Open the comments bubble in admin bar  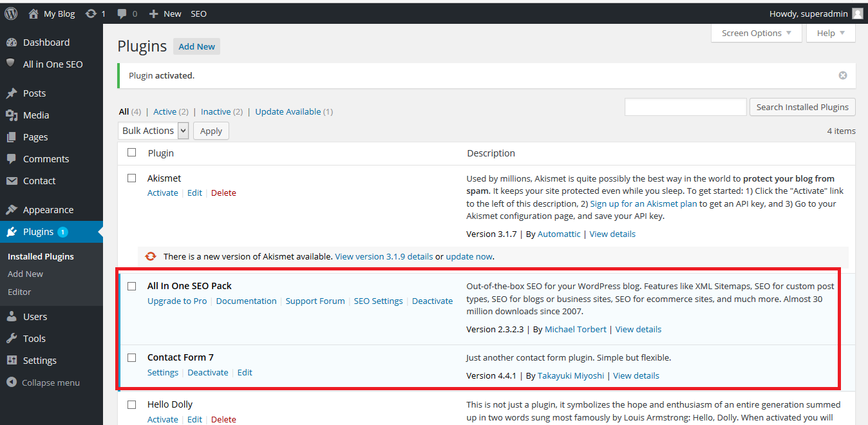coord(122,14)
